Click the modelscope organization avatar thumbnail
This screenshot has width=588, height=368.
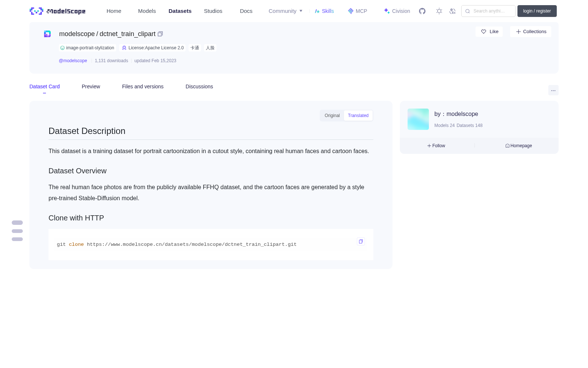coord(418,119)
